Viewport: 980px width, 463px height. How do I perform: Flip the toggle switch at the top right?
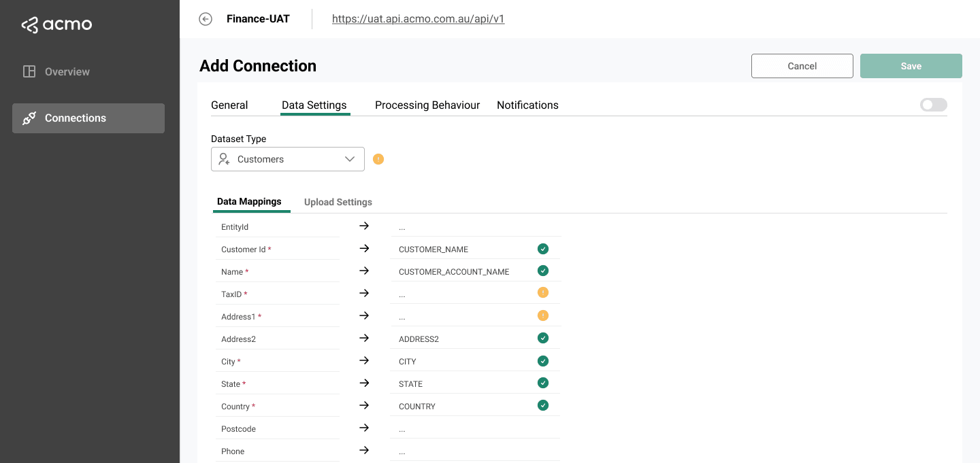[933, 105]
